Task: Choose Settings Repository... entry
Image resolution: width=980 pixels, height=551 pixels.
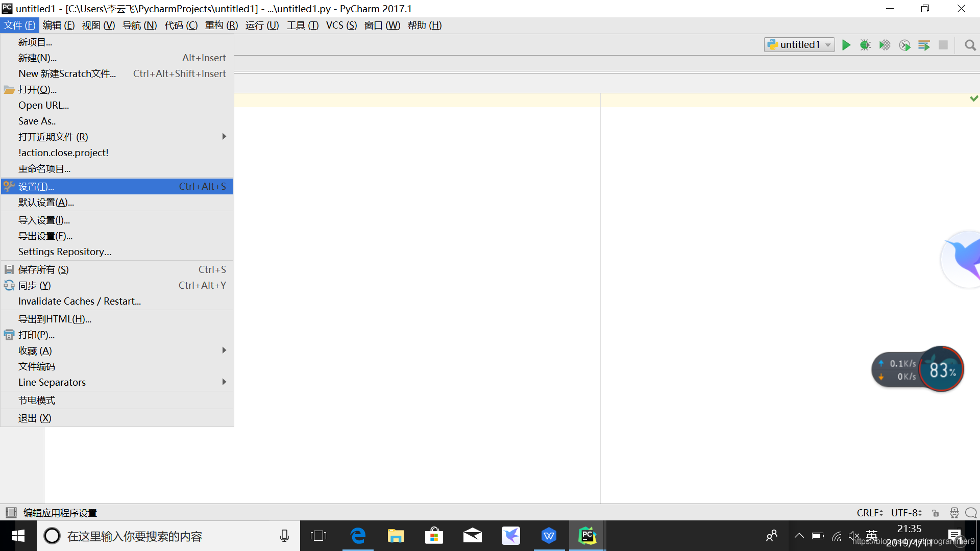Action: (117, 252)
